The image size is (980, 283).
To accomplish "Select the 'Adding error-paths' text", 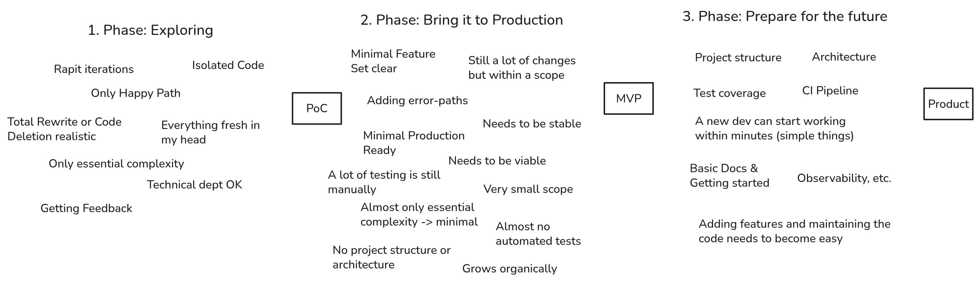I will click(x=417, y=100).
